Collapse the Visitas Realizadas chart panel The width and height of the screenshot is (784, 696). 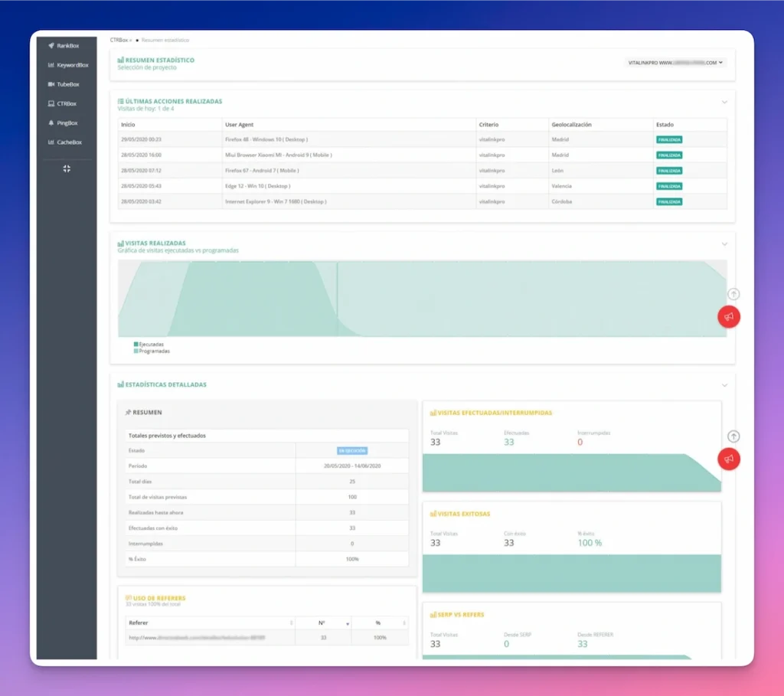pyautogui.click(x=724, y=243)
